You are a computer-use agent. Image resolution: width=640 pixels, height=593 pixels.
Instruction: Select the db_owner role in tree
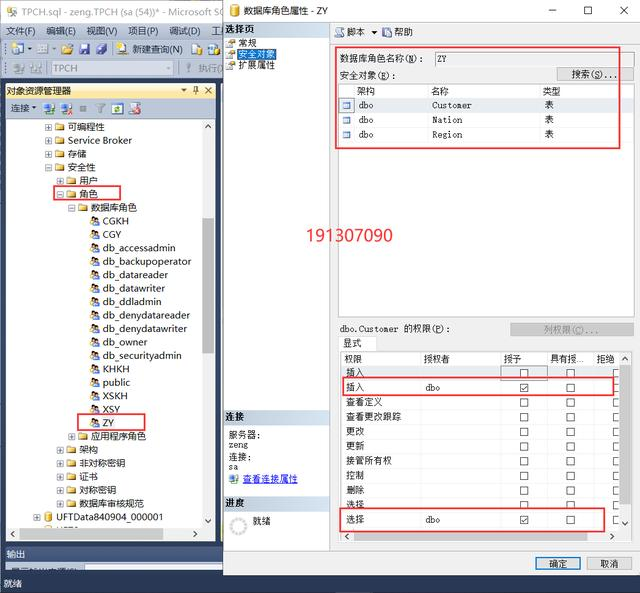[x=124, y=342]
